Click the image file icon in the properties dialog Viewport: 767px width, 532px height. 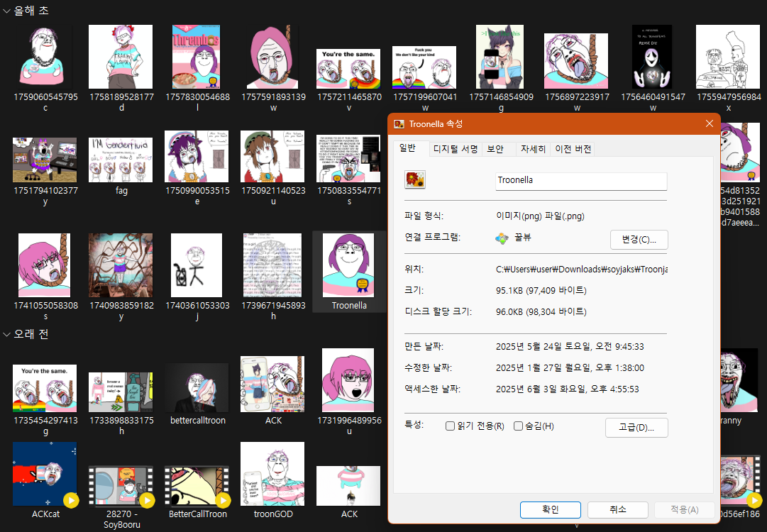pos(414,180)
